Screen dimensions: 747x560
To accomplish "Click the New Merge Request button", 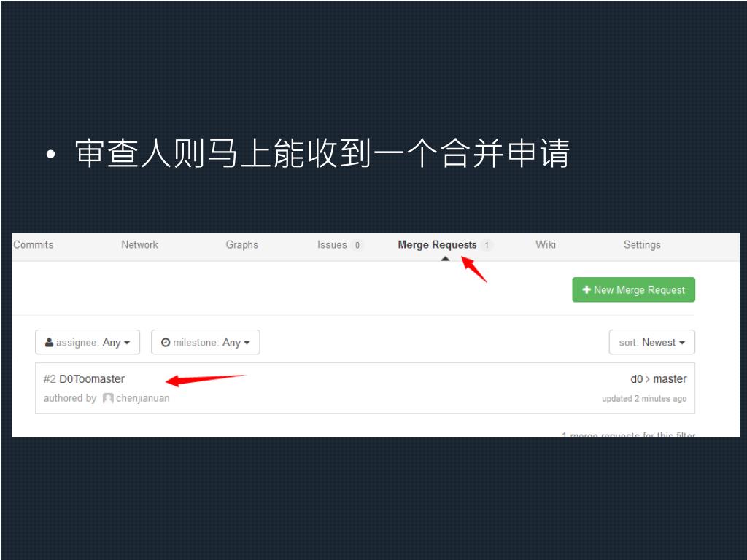I will click(x=634, y=289).
